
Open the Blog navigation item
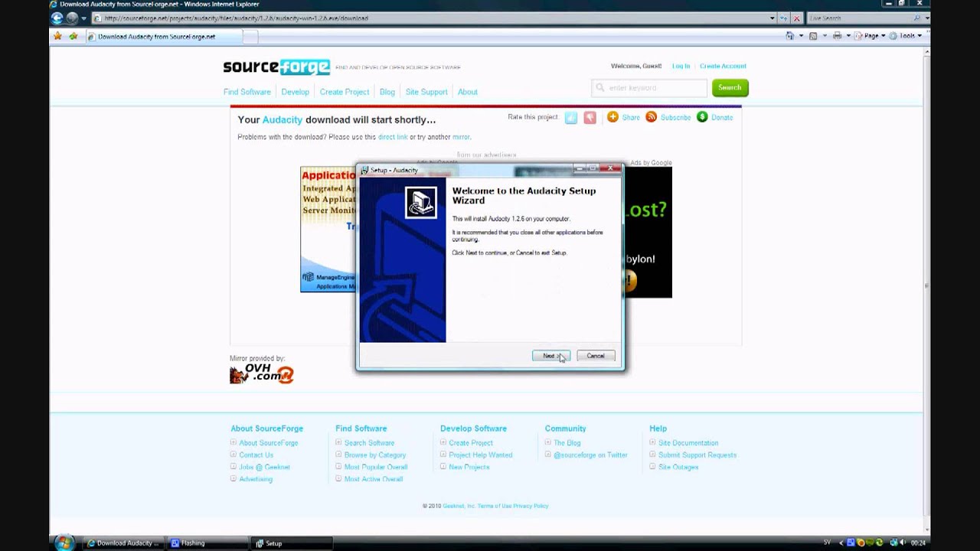click(x=387, y=92)
